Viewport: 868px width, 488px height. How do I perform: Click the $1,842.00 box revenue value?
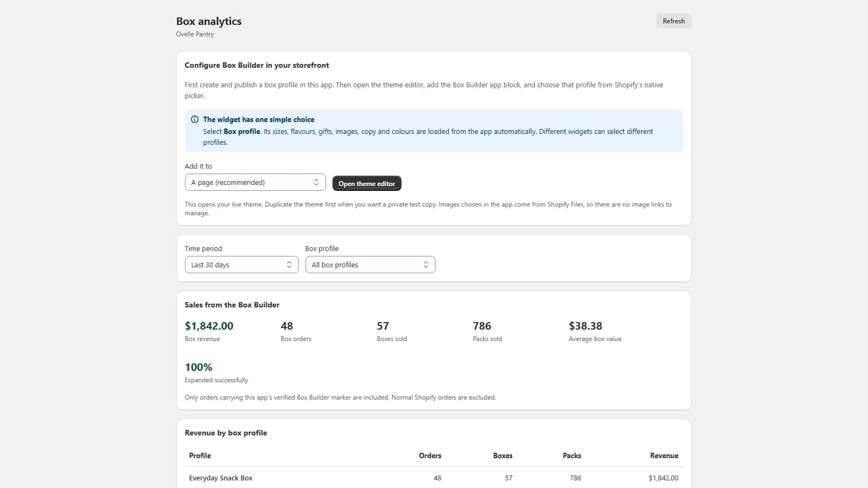(x=209, y=326)
